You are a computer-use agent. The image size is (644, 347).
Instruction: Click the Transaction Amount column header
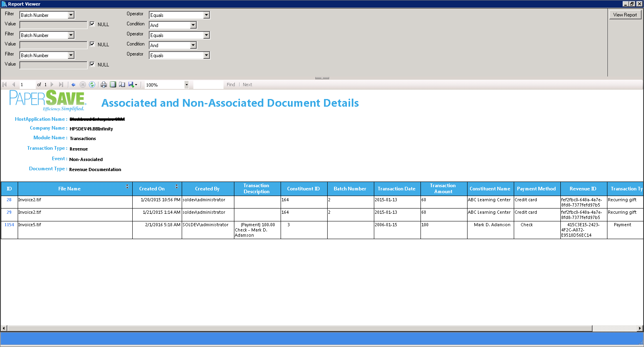[x=444, y=188]
